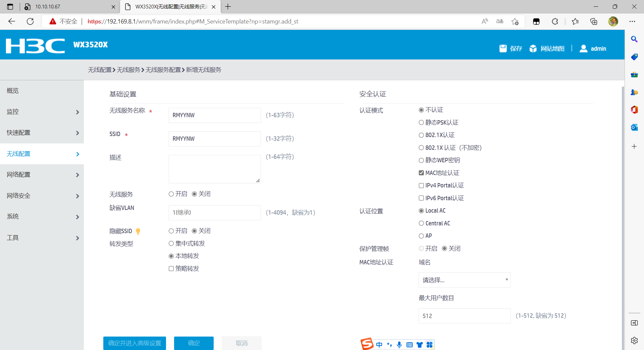Click the hidden SSID lightbulb hint icon
Viewport: 644px width, 350px height.
coord(138,231)
